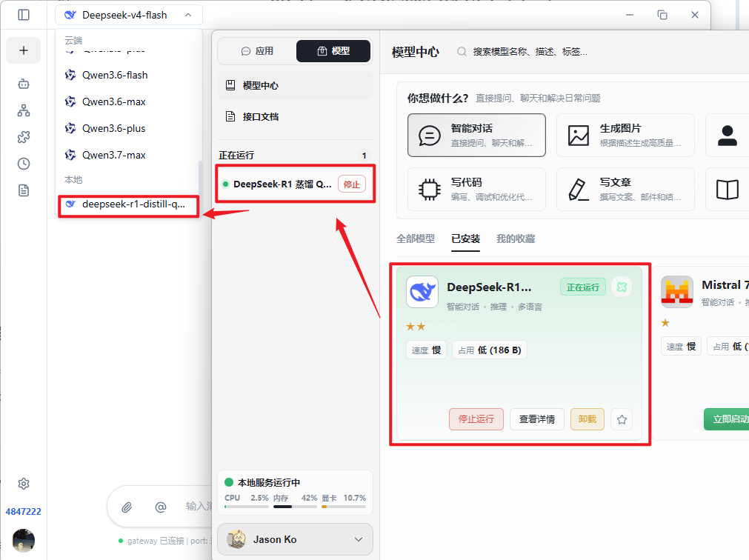
Task: Click the DeepSeek whale logo on model card
Action: tap(422, 292)
